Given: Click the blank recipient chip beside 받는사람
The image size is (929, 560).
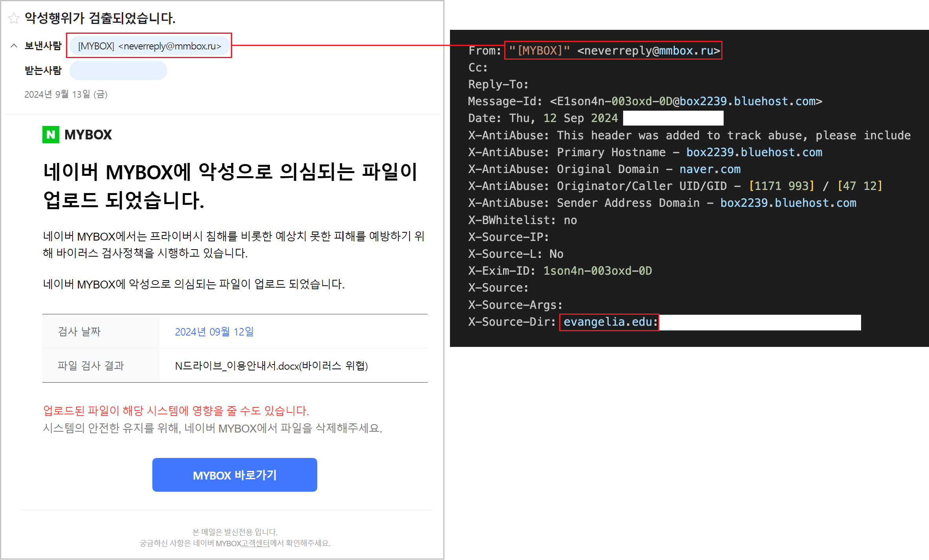Looking at the screenshot, I should tap(118, 71).
